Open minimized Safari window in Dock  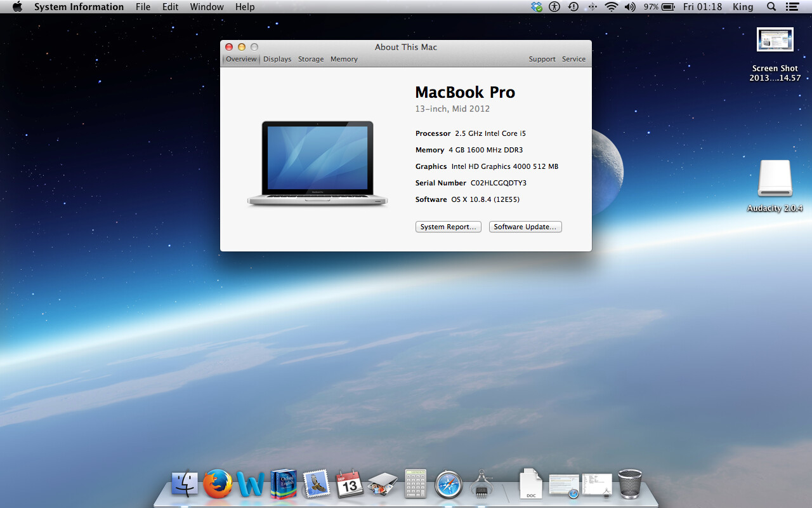tap(564, 486)
